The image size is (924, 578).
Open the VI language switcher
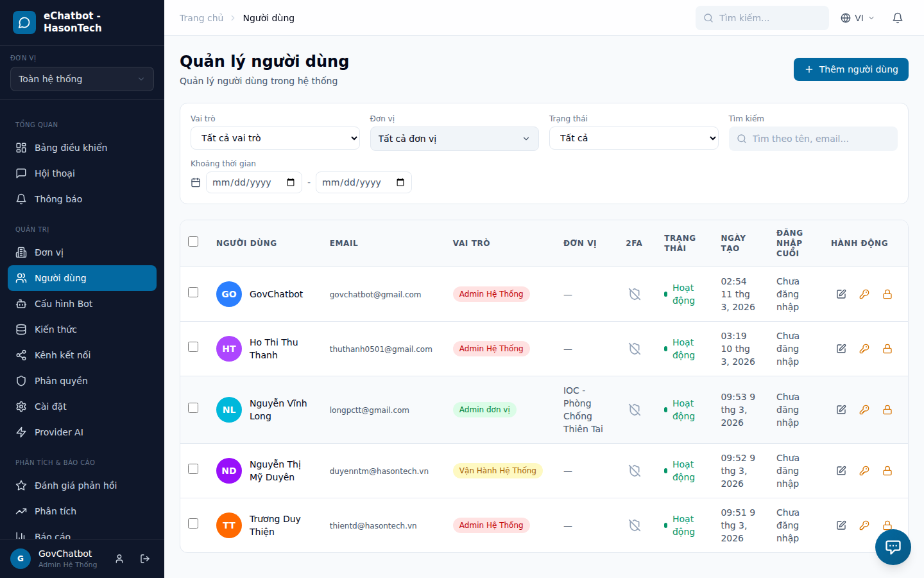[858, 18]
